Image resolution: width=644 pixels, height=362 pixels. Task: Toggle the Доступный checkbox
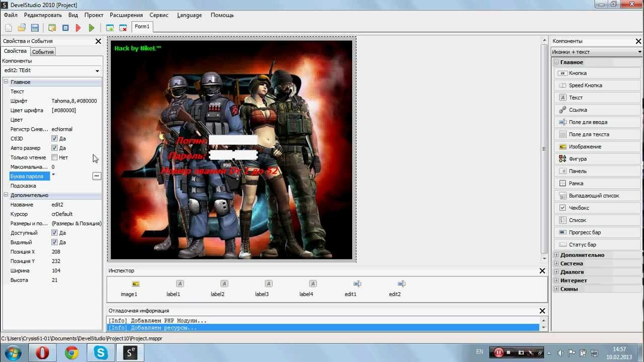(x=54, y=233)
